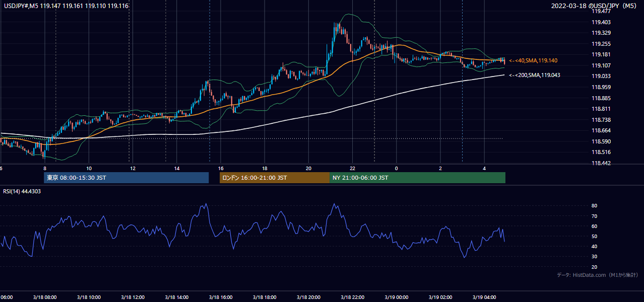Click RSI scale label 40
The height and width of the screenshot is (302, 644).
pyautogui.click(x=595, y=246)
